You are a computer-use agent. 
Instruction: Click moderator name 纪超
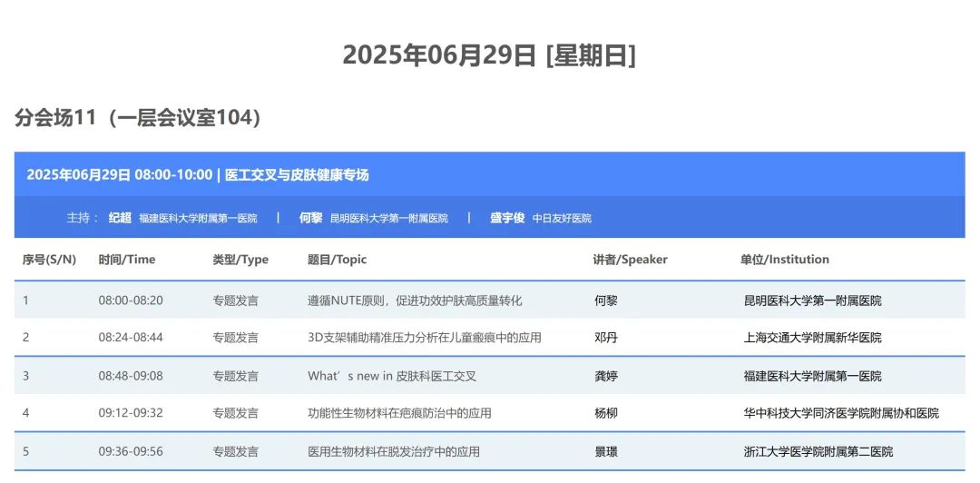tap(120, 218)
